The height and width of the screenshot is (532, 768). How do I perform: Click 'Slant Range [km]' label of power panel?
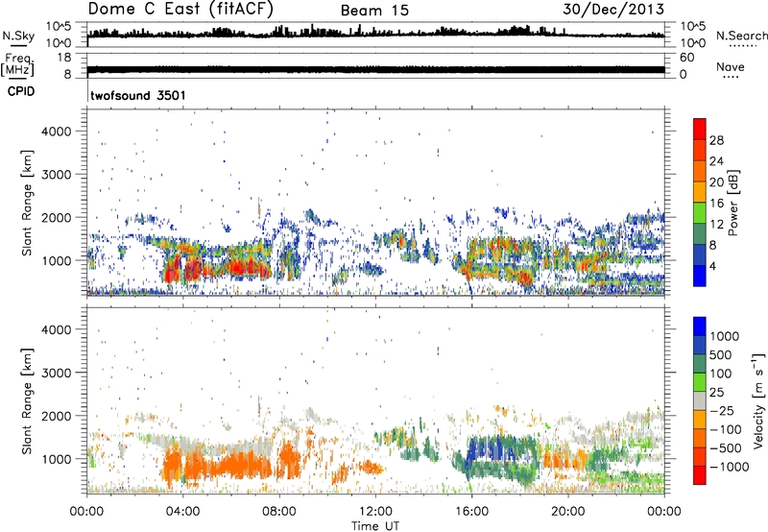(27, 203)
